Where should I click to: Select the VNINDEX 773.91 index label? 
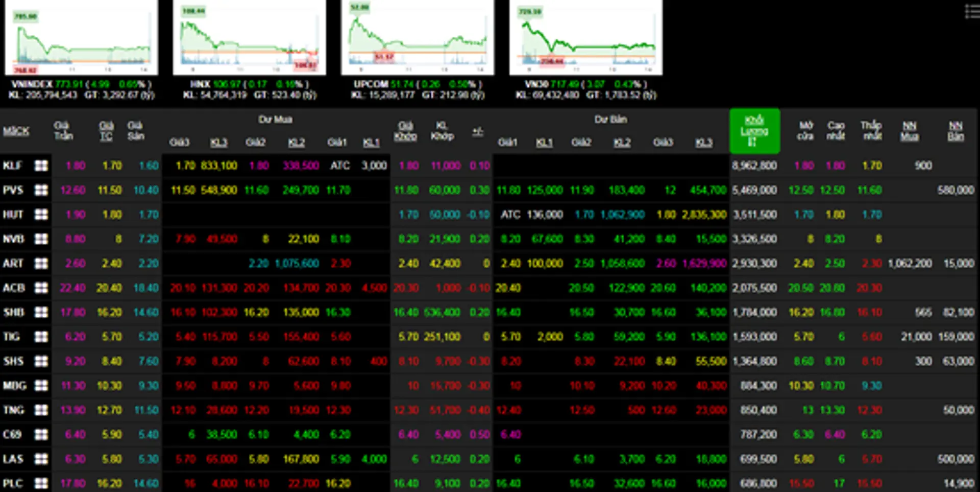pos(82,84)
